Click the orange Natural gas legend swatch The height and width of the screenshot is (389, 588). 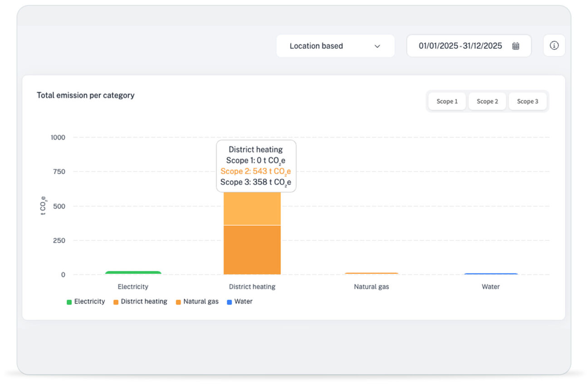click(179, 302)
